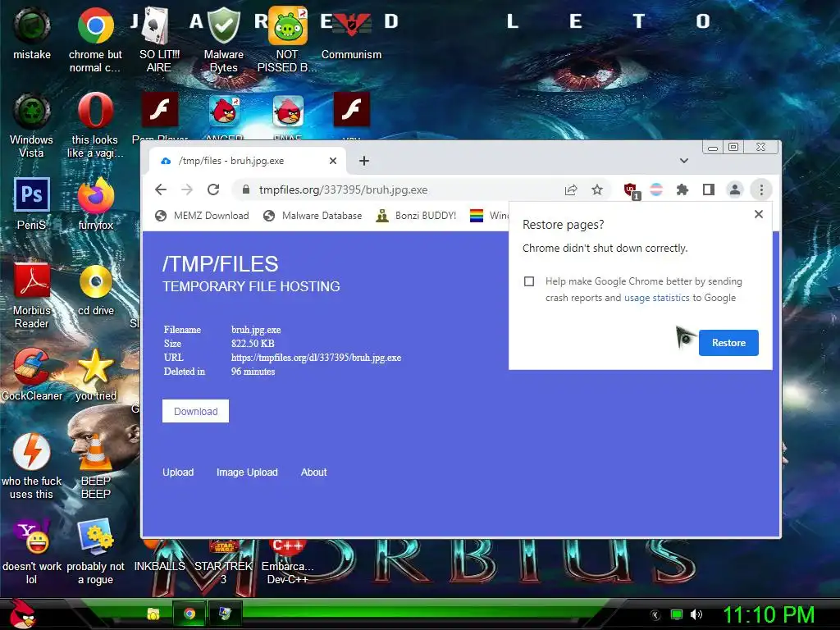
Task: Open the tmpfiles download URL link
Action: click(x=316, y=358)
